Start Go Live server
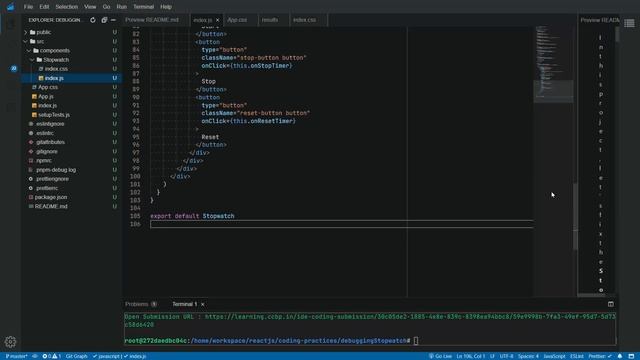 440,356
